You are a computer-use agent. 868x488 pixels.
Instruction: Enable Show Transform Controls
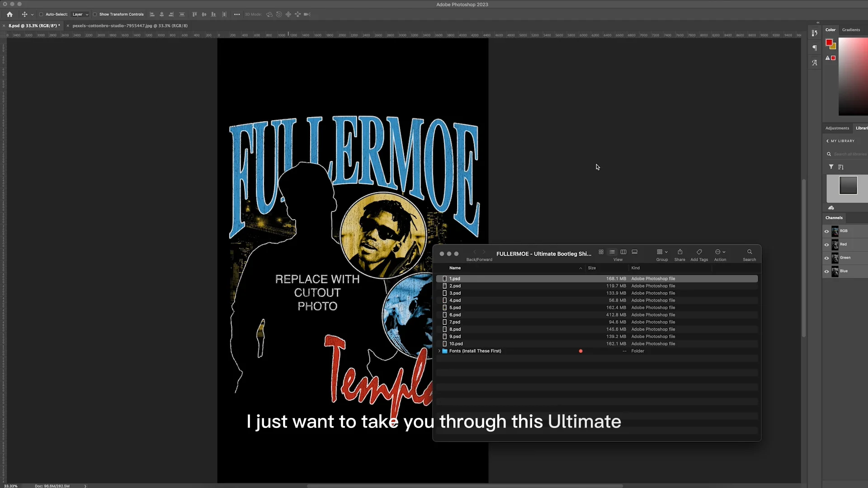pos(95,14)
